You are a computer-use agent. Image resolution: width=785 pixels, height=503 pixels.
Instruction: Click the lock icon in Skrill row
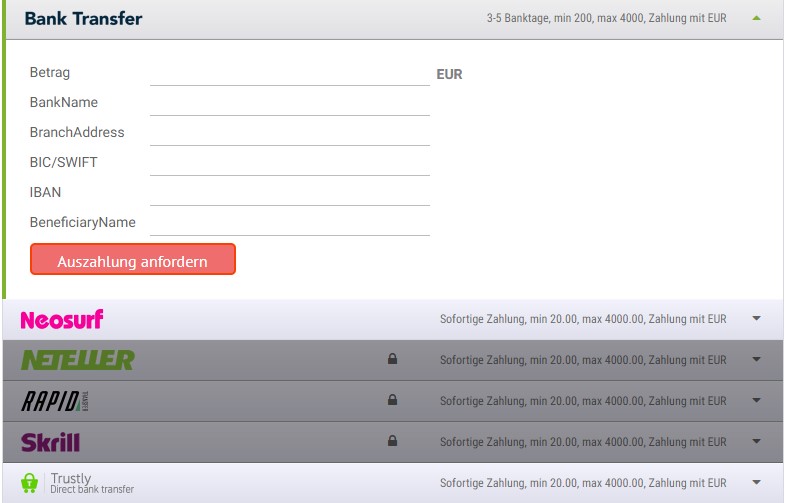click(x=392, y=441)
